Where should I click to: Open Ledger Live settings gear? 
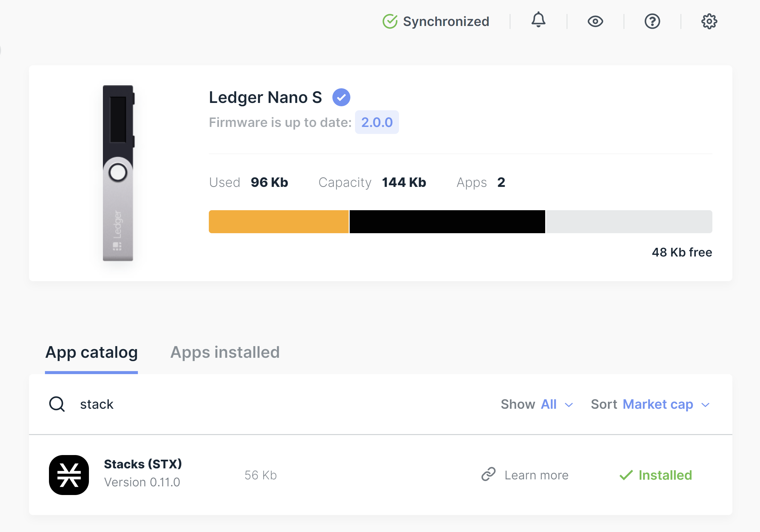tap(709, 21)
